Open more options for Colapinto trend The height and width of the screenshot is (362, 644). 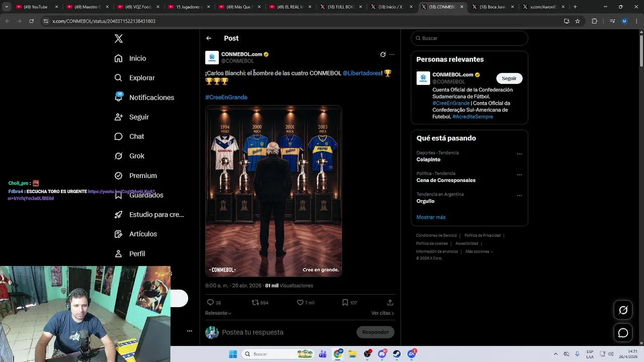click(519, 154)
